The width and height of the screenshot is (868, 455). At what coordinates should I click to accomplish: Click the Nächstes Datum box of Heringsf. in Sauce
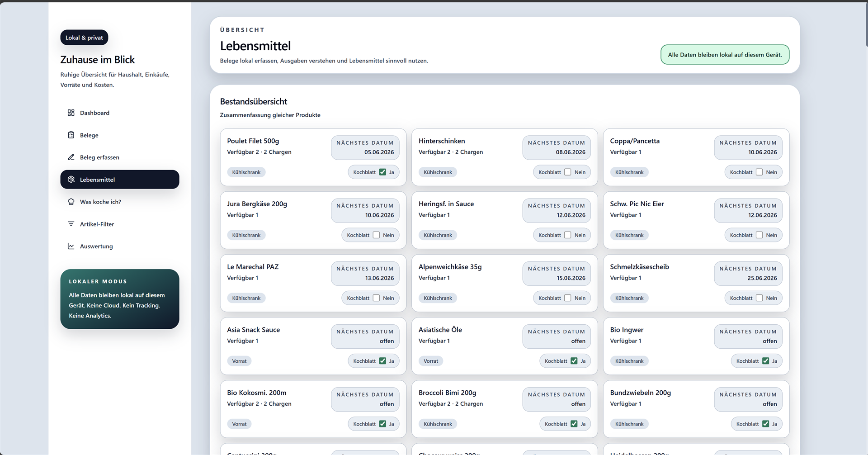tap(557, 210)
